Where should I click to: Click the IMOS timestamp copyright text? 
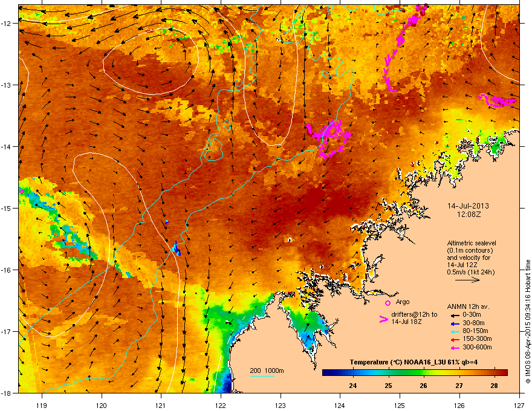click(x=528, y=322)
